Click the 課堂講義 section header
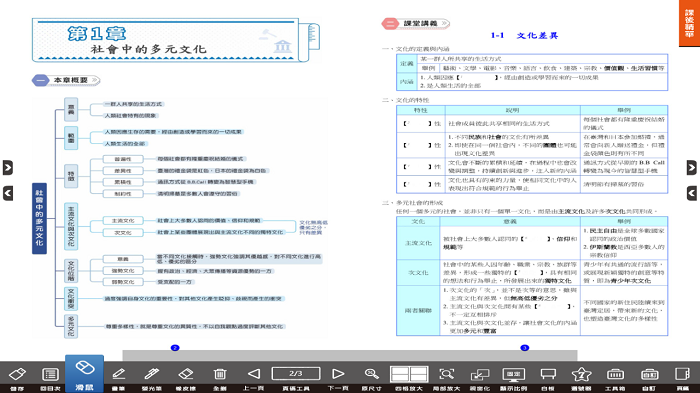 416,23
